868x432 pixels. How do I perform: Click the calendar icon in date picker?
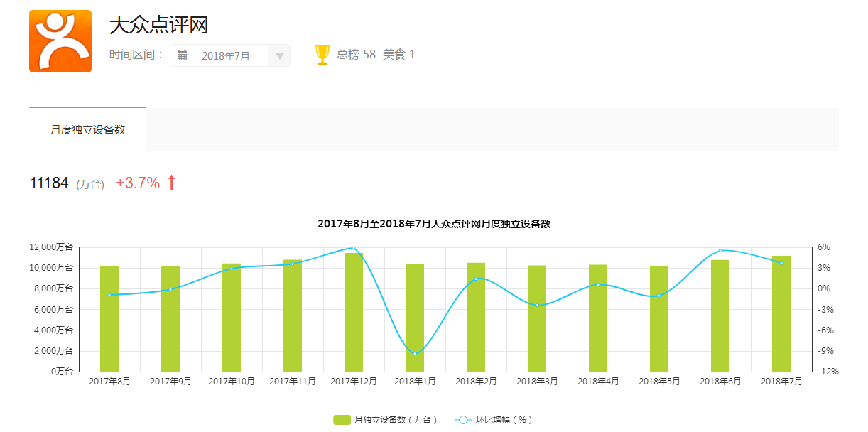click(183, 55)
